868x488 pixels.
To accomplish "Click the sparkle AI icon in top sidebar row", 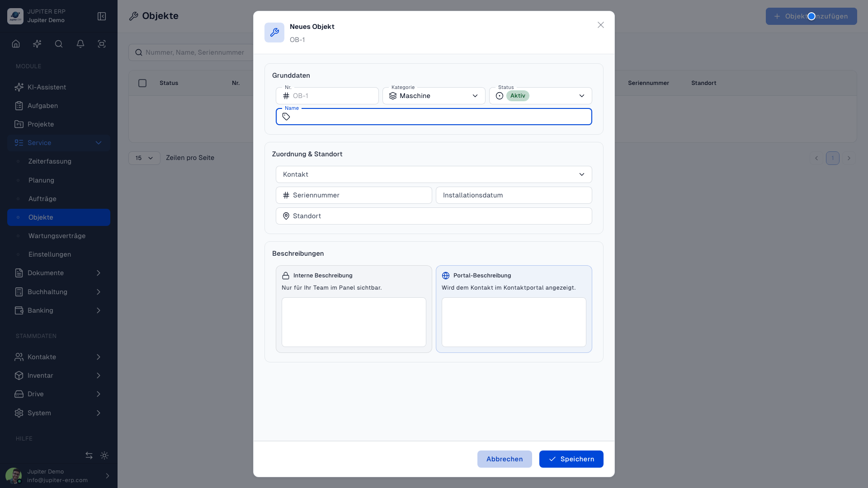I will (37, 44).
